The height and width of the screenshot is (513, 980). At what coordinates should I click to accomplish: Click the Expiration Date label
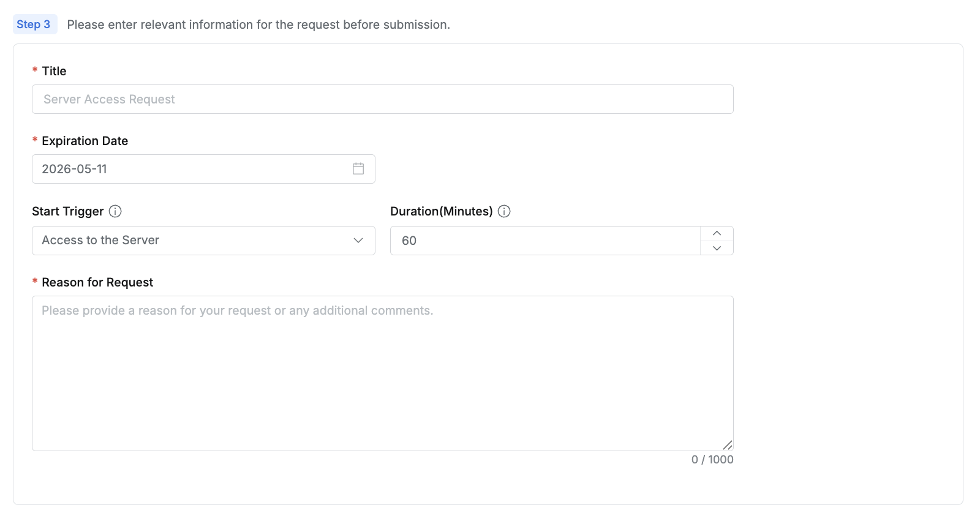click(85, 141)
